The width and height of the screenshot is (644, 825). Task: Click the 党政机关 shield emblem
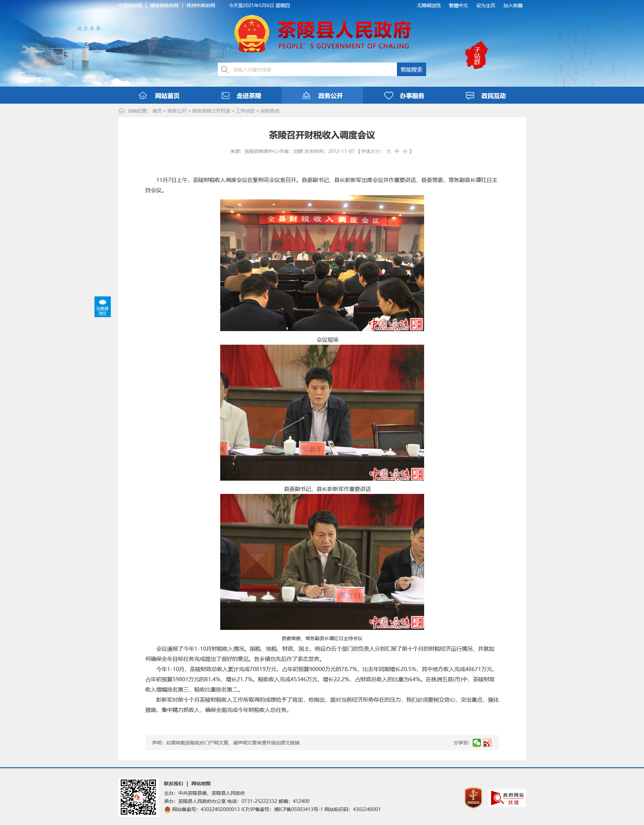pyautogui.click(x=473, y=797)
